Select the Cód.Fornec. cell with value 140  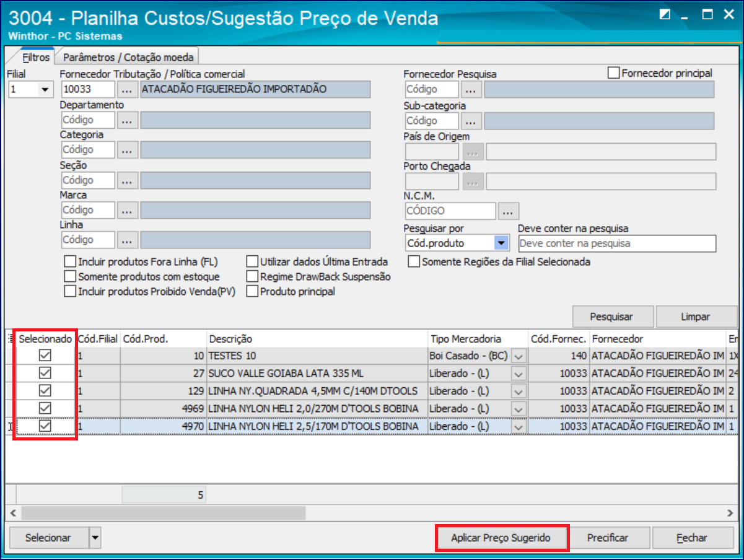(559, 356)
